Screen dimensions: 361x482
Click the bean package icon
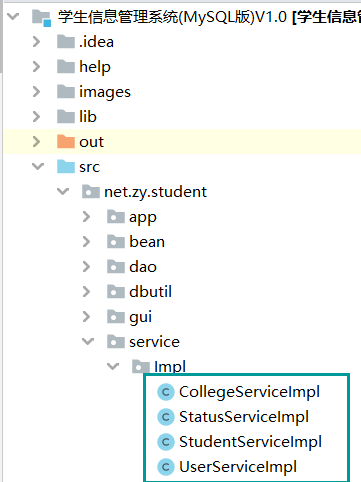(x=116, y=242)
